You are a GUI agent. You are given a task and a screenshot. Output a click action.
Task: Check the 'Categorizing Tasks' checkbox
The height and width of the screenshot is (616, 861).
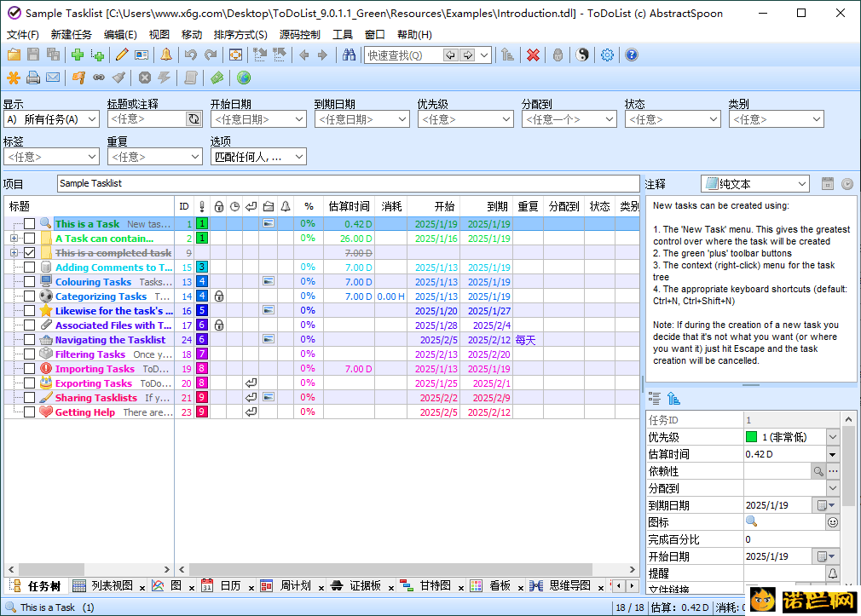pos(30,296)
